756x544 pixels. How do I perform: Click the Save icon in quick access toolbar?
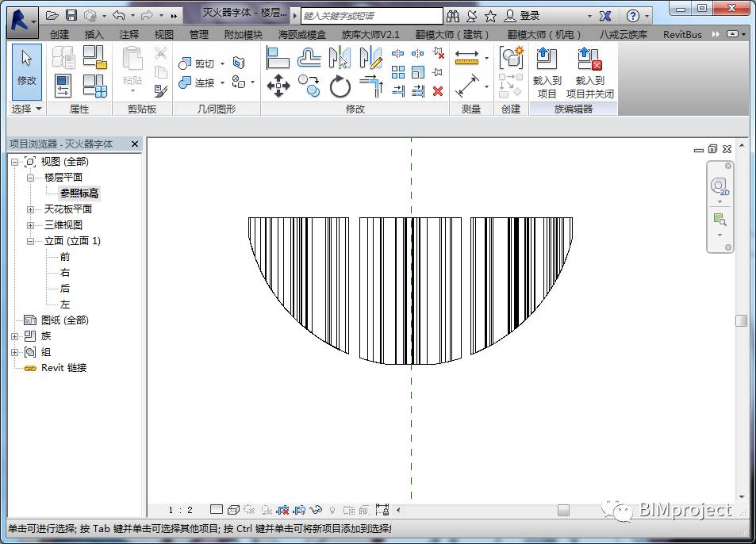pyautogui.click(x=71, y=16)
